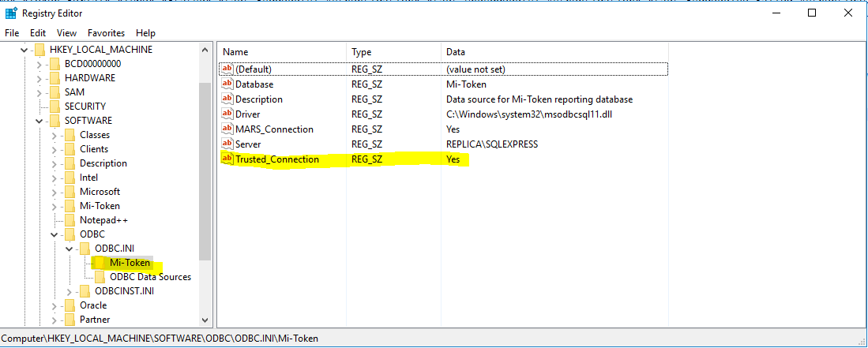Click the SOFTWARE folder icon
Screen dimensions: 868x348
(x=54, y=121)
